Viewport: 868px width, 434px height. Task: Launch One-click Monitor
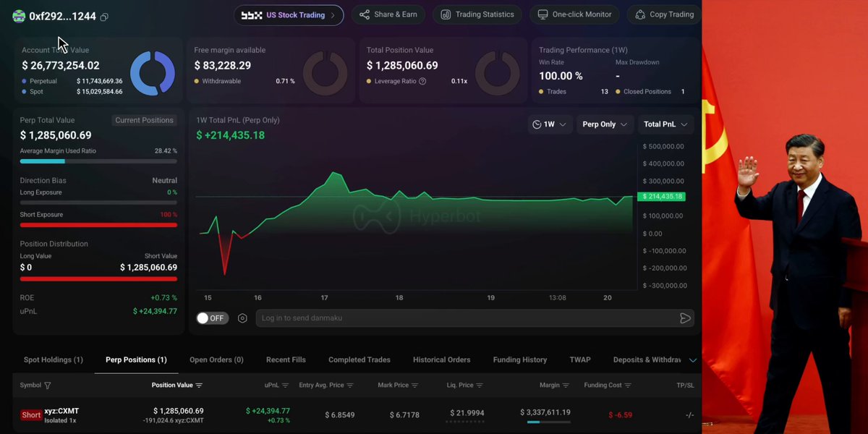(x=575, y=14)
